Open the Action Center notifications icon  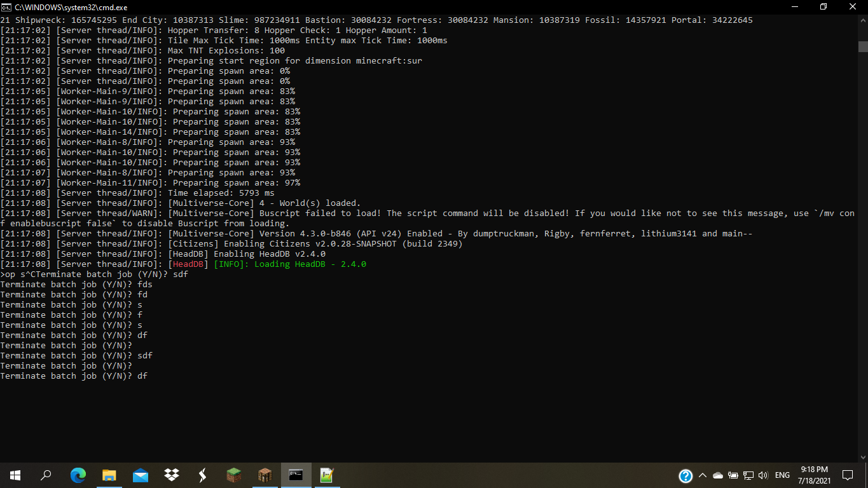pos(847,475)
